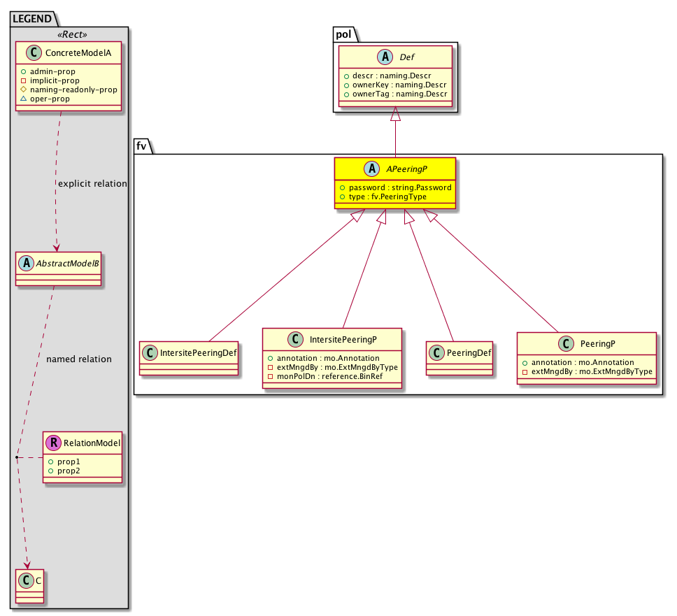Click the ownerKey : naming.Descr property
Image resolution: width=677 pixels, height=616 pixels.
pyautogui.click(x=394, y=85)
